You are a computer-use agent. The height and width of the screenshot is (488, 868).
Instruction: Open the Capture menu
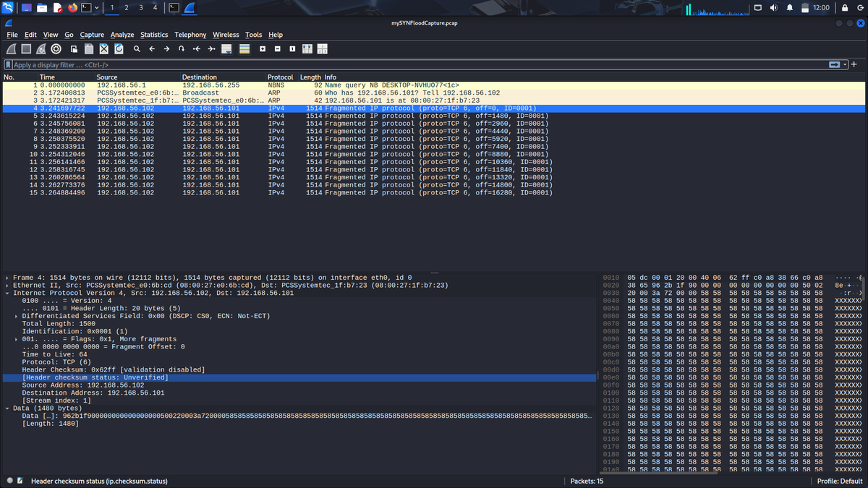coord(92,35)
